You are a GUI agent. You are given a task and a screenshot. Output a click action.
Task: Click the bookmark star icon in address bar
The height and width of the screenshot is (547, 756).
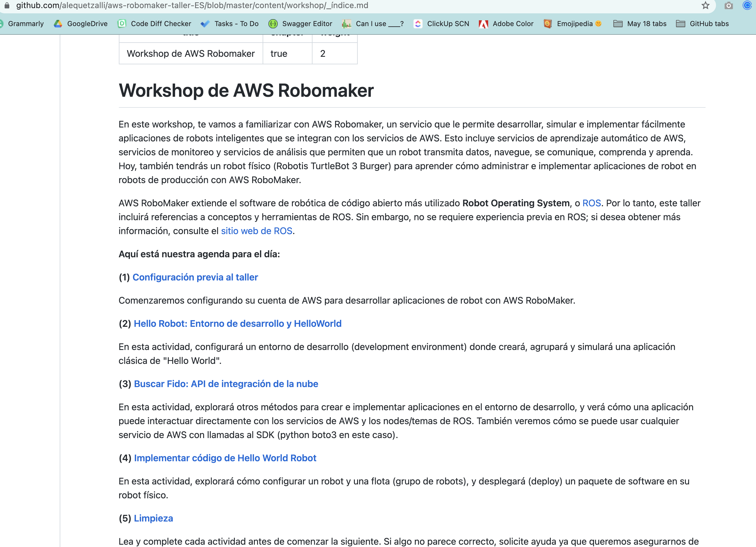tap(705, 5)
